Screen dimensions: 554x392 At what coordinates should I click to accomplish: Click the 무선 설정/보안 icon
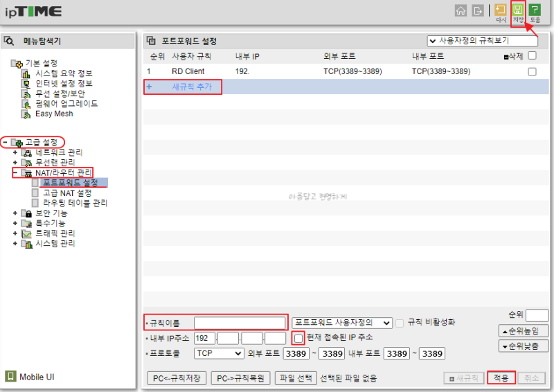(x=26, y=94)
